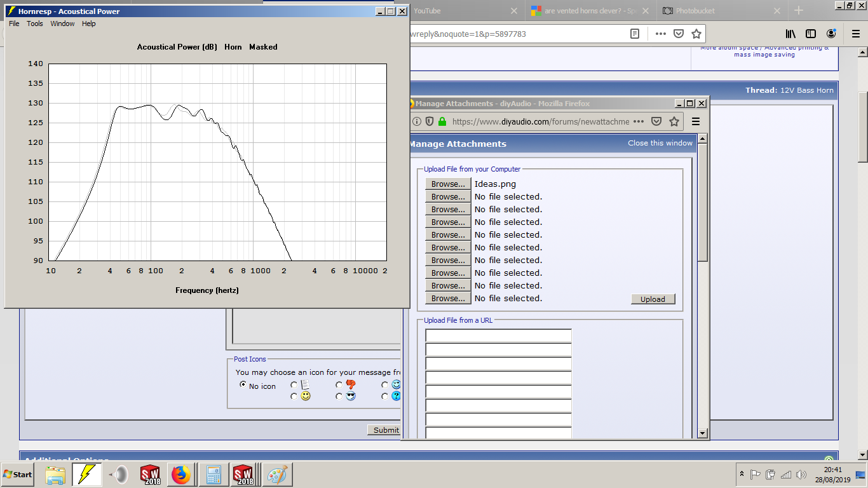The height and width of the screenshot is (488, 868).
Task: Open the Firefox Library icon
Action: click(x=790, y=34)
